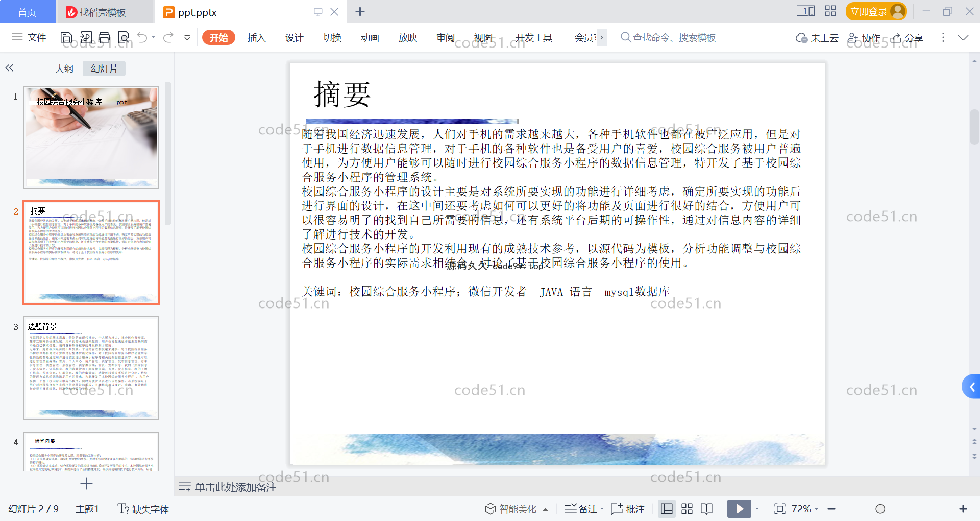The height and width of the screenshot is (521, 980).
Task: Click the 未上云 cloud status icon
Action: [817, 38]
